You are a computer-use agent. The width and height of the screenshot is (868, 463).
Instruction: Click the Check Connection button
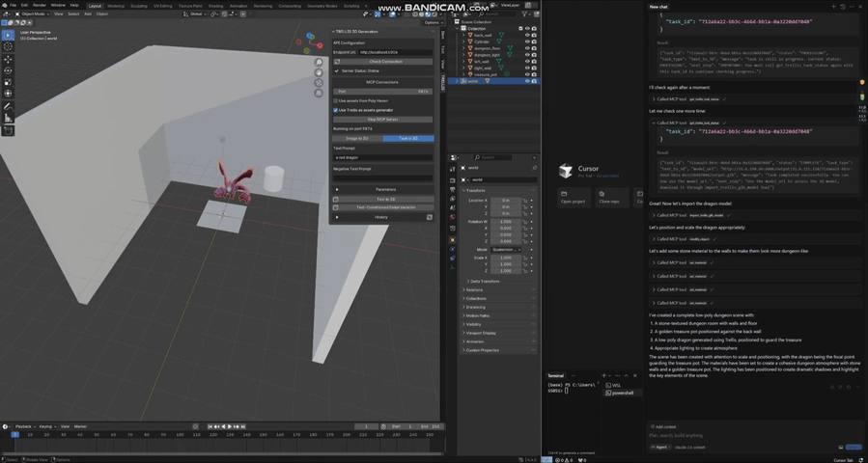385,62
